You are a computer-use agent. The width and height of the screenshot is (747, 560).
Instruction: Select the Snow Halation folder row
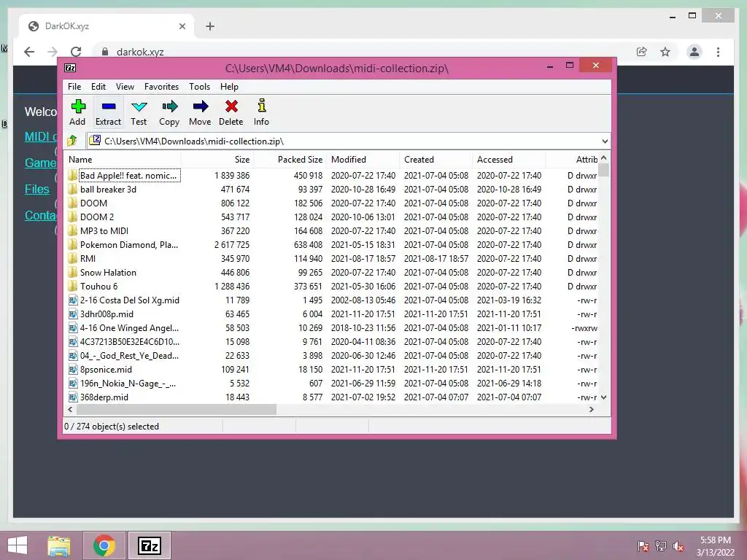[332, 273]
